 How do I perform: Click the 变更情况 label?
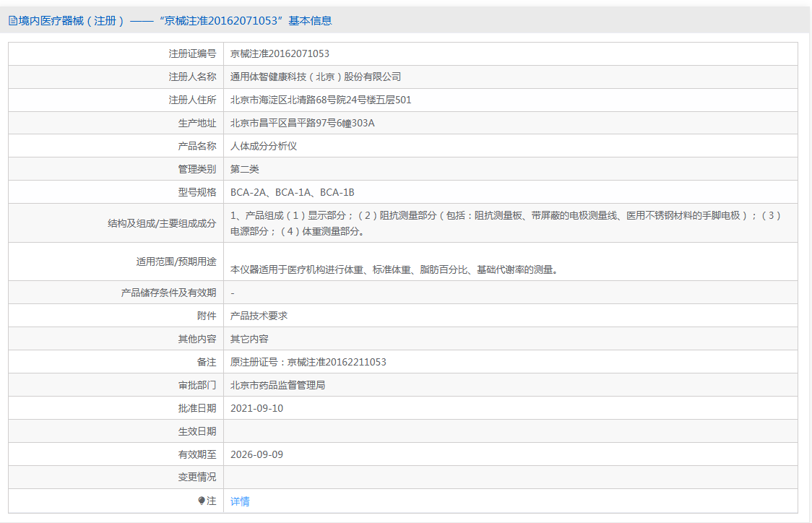[196, 477]
